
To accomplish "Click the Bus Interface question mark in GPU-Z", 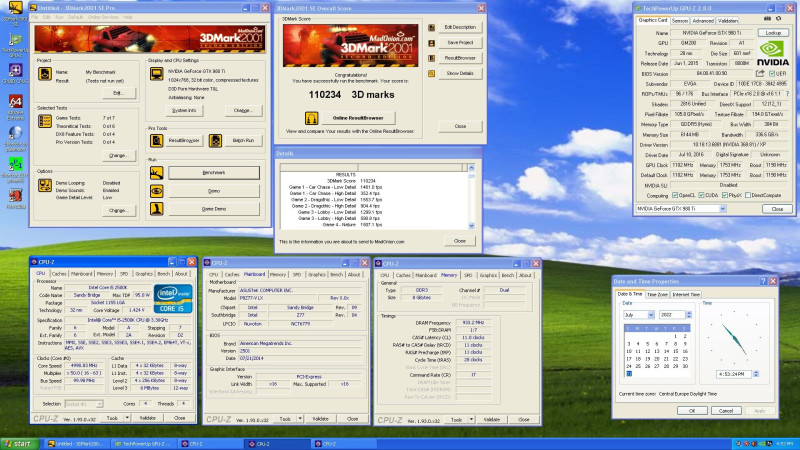I will point(788,94).
